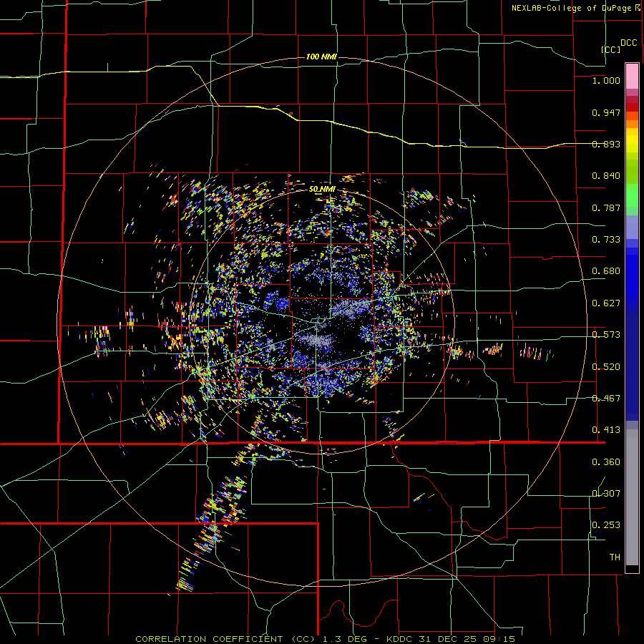Select the 0.947 scale value
This screenshot has height=644, width=644.
pyautogui.click(x=606, y=112)
